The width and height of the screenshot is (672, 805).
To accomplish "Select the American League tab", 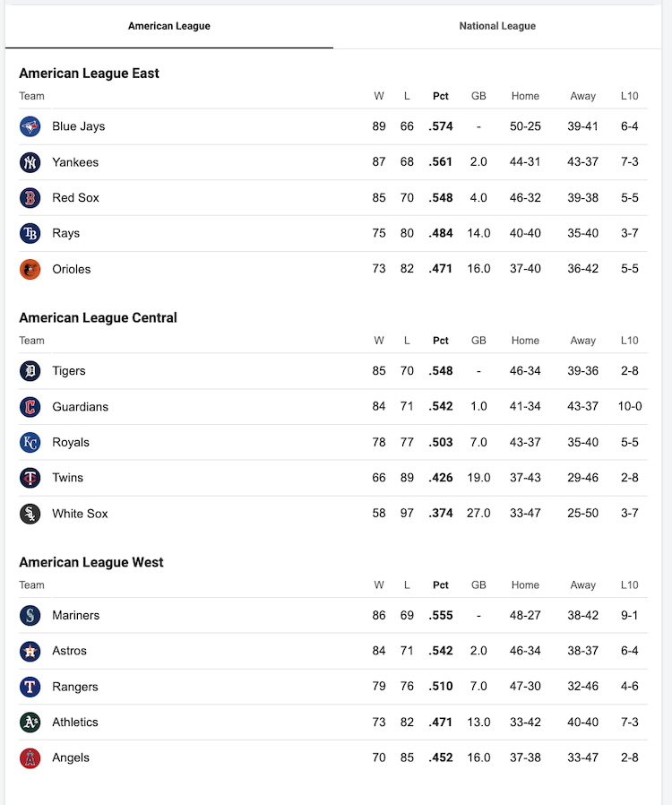I will [169, 26].
